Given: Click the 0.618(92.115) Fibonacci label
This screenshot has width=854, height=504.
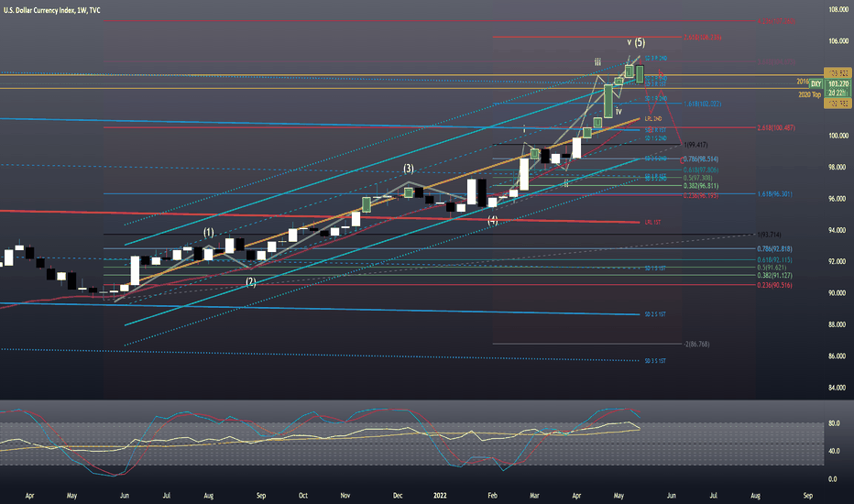Looking at the screenshot, I should click(x=774, y=260).
